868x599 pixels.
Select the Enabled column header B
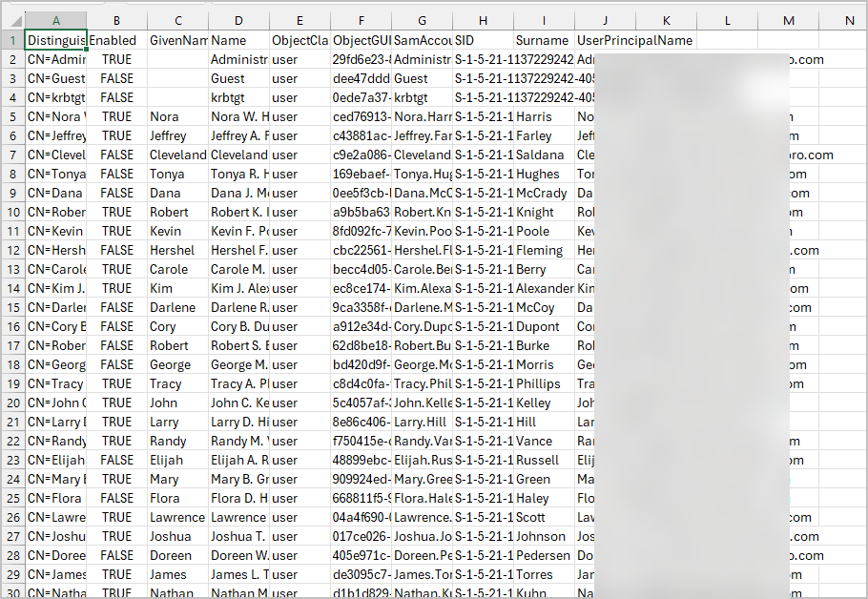(115, 20)
